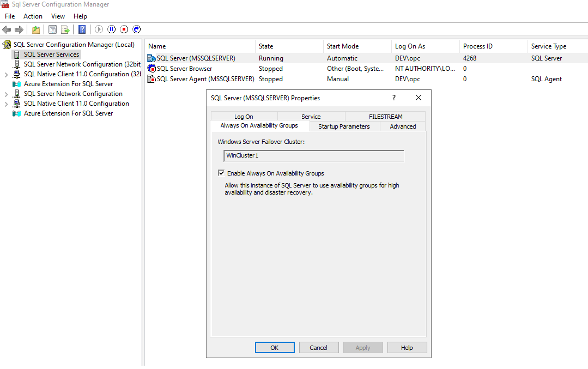Image resolution: width=588 pixels, height=369 pixels.
Task: Click the Running state of SQL Server
Action: coord(271,58)
